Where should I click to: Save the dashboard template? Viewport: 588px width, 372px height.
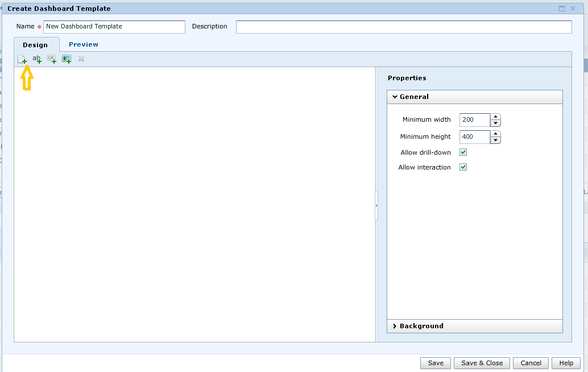click(x=435, y=362)
